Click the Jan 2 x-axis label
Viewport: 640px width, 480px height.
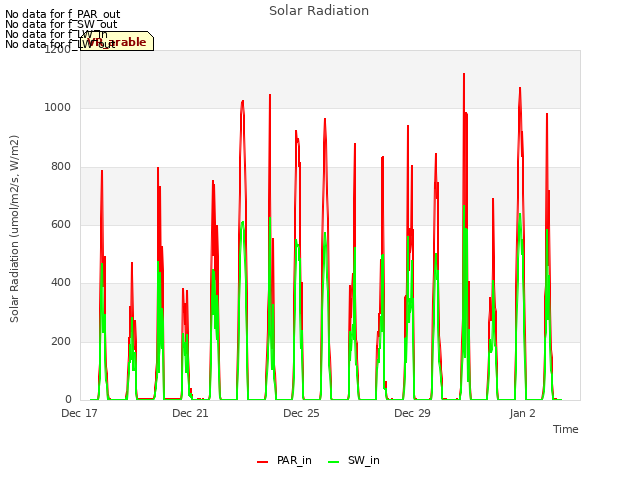[x=522, y=413]
